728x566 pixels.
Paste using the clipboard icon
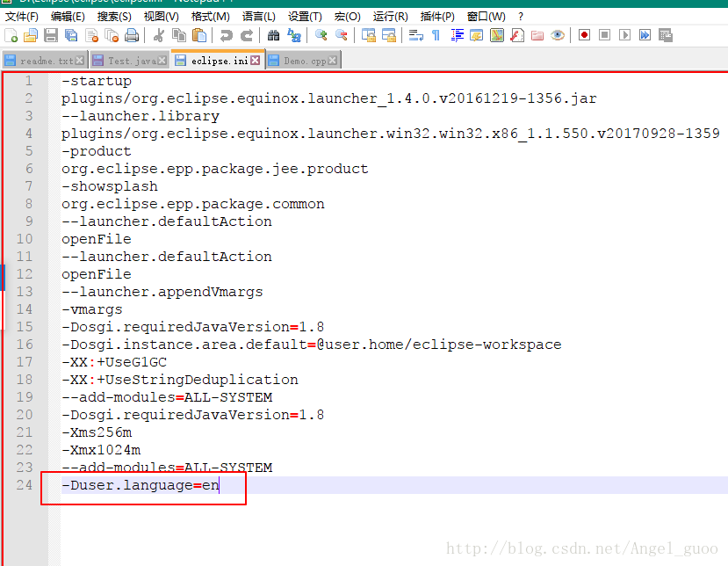(x=199, y=35)
